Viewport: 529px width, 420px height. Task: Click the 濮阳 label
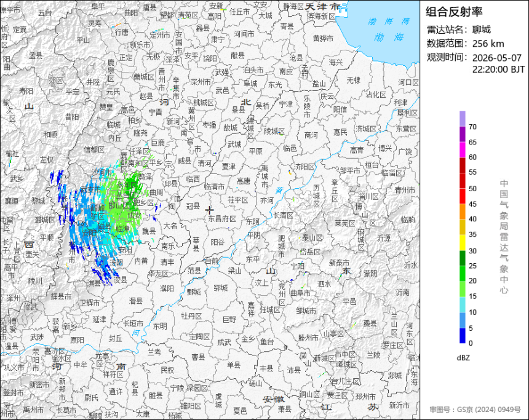[167, 288]
